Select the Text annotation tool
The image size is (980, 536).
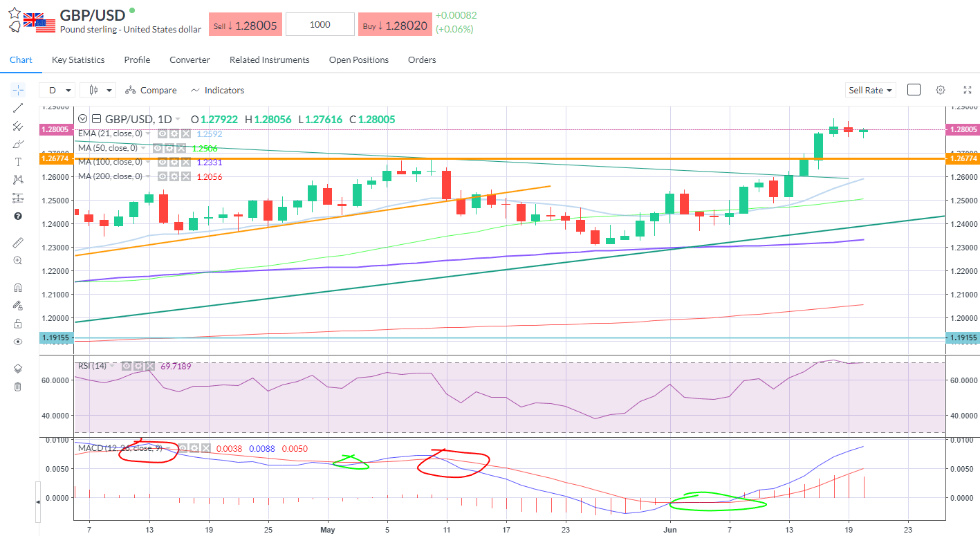(18, 162)
